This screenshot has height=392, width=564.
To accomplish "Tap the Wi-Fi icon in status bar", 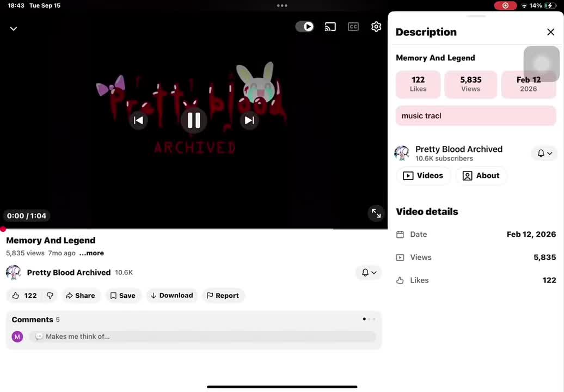I will click(524, 6).
